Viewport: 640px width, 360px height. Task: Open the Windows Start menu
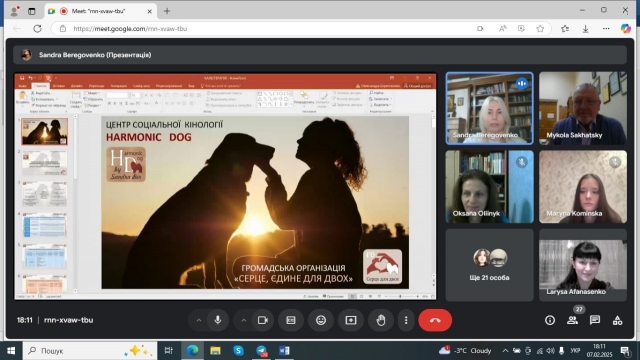click(11, 351)
